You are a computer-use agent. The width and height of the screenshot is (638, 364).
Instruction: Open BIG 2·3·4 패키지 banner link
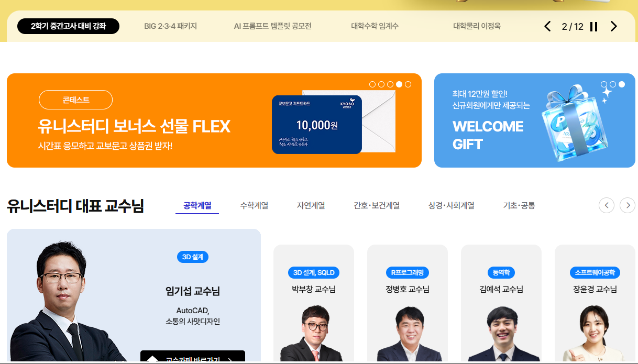point(171,26)
